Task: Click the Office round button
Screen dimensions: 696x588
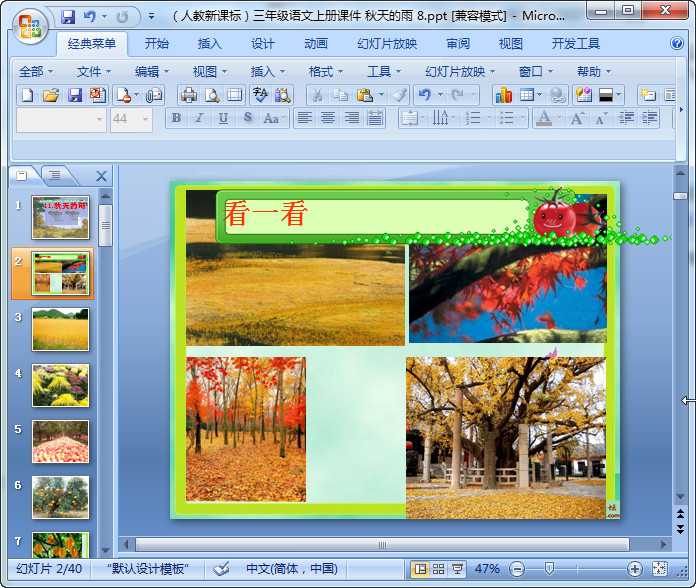Action: [30, 26]
